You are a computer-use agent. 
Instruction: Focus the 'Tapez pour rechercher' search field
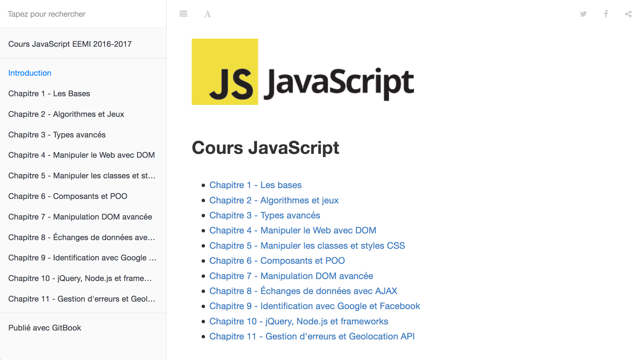point(83,14)
